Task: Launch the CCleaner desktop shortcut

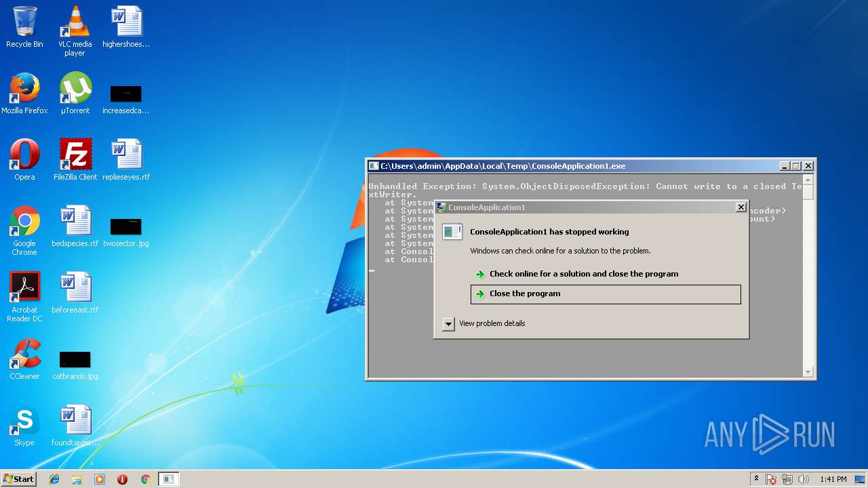Action: (x=24, y=359)
